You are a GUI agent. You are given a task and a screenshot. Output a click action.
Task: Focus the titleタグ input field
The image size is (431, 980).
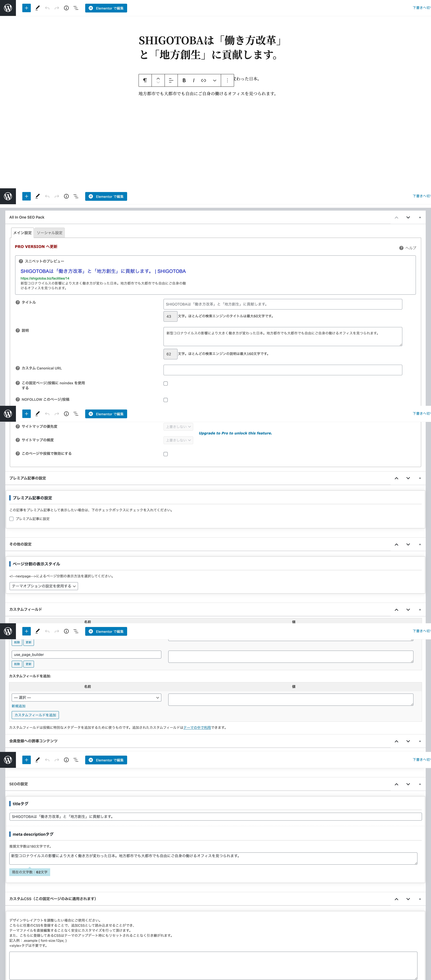pos(215,817)
